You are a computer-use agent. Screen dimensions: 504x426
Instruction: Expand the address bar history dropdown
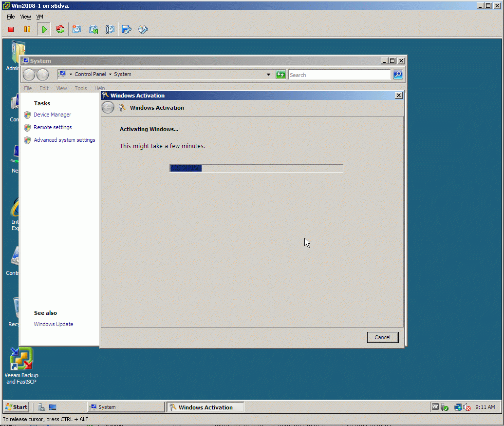268,74
